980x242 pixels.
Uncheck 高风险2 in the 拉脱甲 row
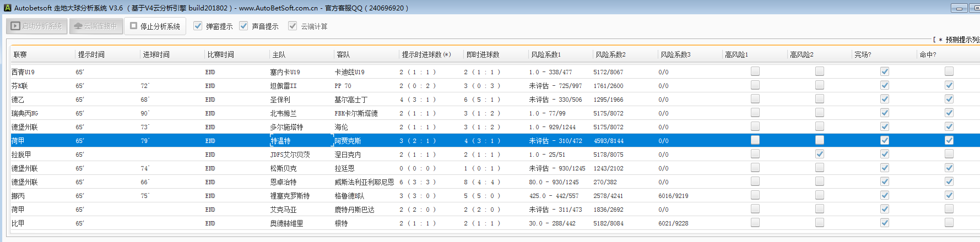[820, 154]
